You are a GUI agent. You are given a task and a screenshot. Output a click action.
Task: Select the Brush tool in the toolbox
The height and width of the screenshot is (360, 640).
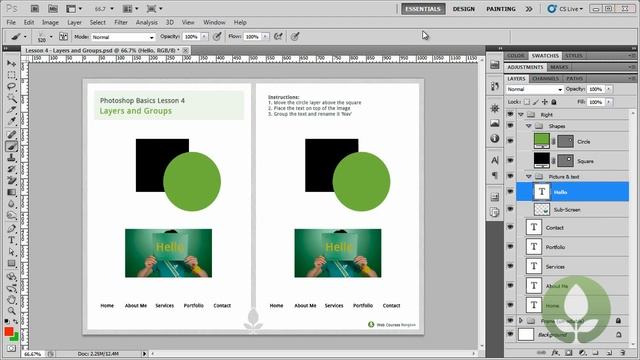[x=11, y=146]
